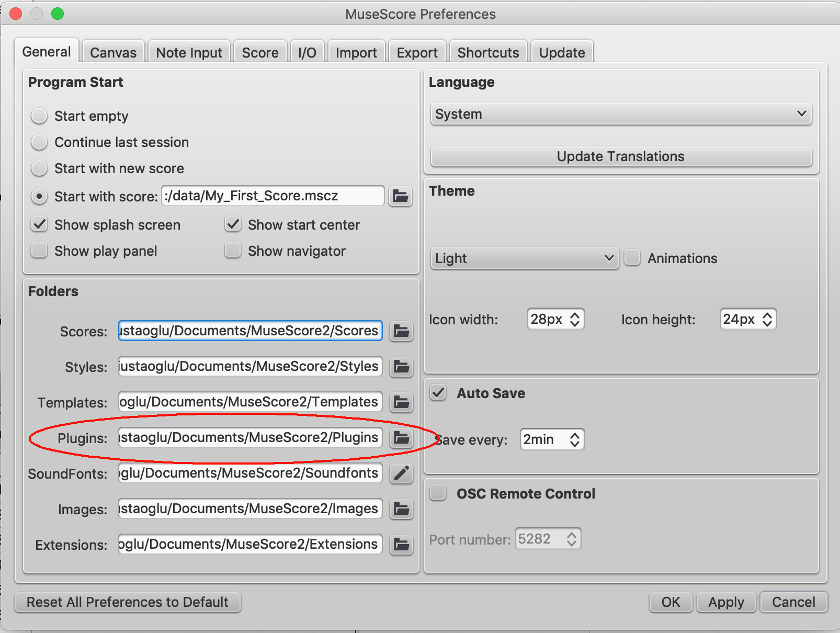Browse for the Scores folder
Viewport: 840px width, 633px height.
click(401, 331)
